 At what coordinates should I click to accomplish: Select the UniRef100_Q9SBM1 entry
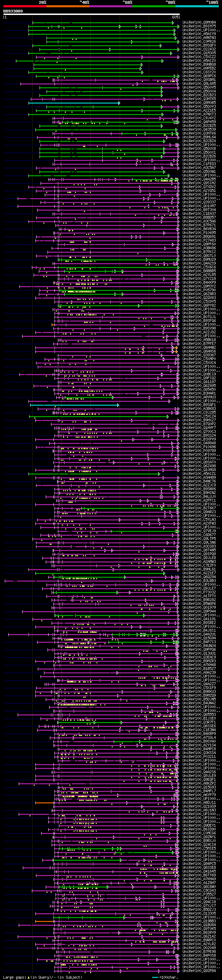pos(199,80)
